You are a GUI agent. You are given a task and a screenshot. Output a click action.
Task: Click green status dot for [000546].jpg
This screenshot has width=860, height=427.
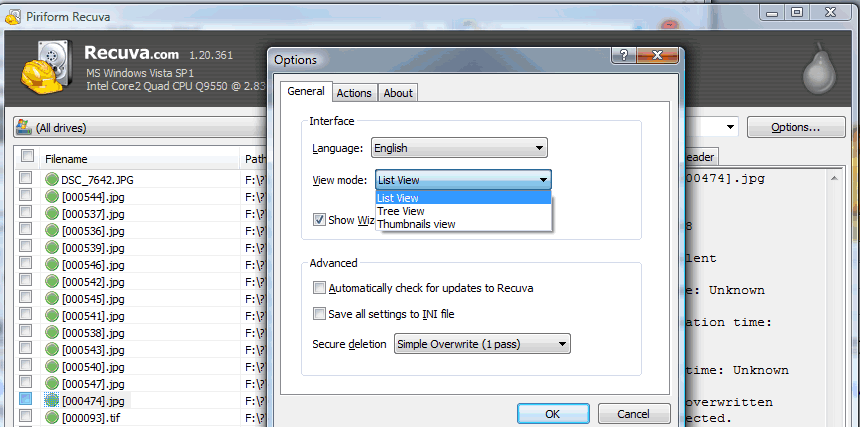pyautogui.click(x=52, y=265)
